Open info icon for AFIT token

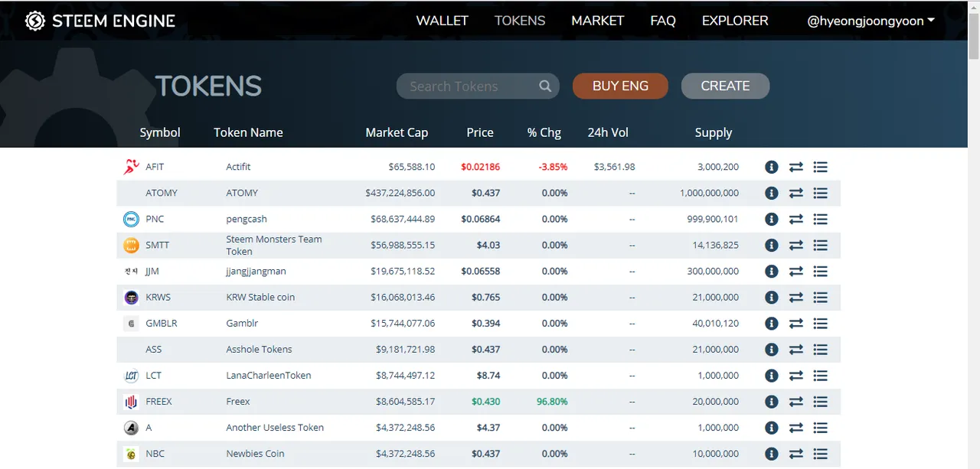point(772,167)
